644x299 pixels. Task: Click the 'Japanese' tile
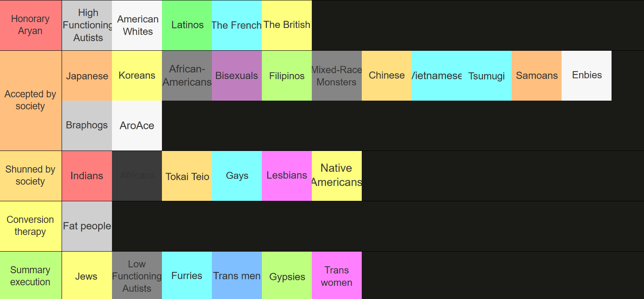[x=87, y=76]
